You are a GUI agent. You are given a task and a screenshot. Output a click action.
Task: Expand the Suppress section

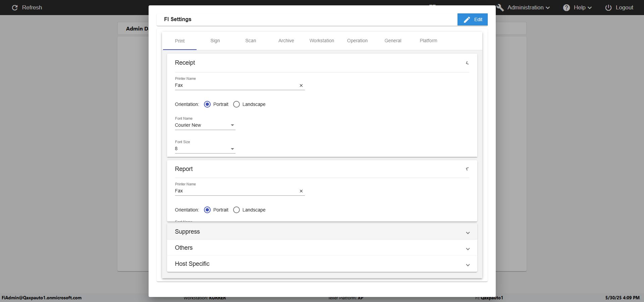click(468, 233)
